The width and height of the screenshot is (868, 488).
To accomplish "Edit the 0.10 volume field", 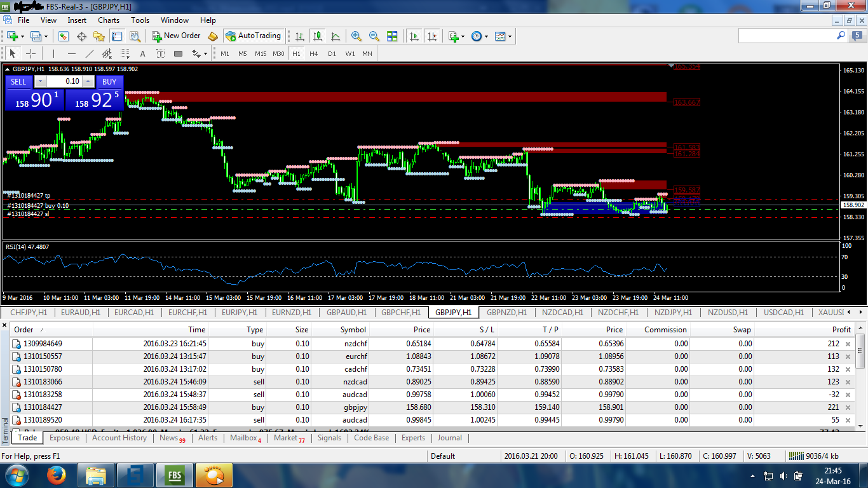I will (x=64, y=81).
